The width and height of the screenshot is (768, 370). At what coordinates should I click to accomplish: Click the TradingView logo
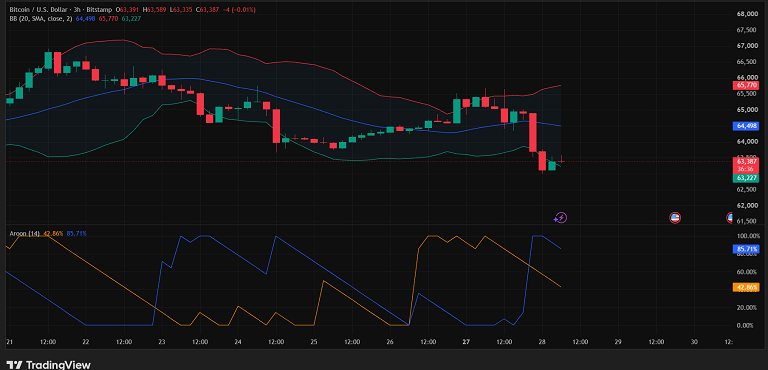pyautogui.click(x=48, y=365)
